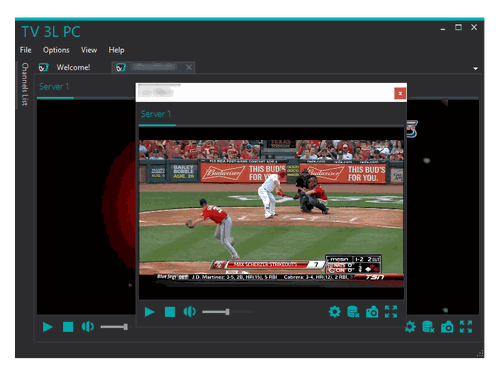Close the TV 3L PC window
This screenshot has height=375, width=500.
point(474,27)
